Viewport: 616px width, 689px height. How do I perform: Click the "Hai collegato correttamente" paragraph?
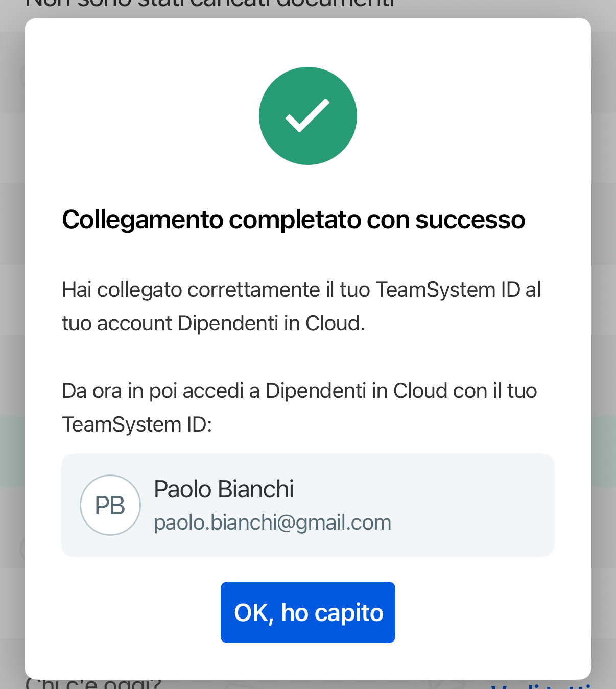point(301,306)
